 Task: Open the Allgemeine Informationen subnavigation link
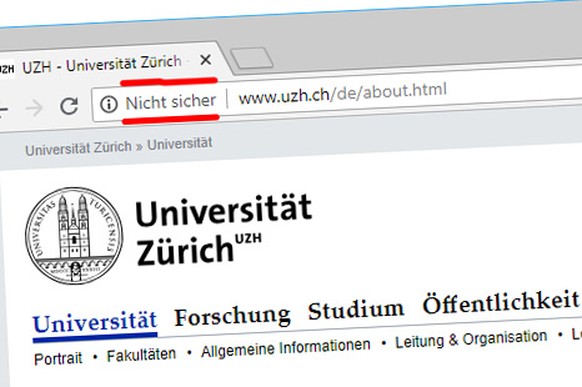point(285,348)
